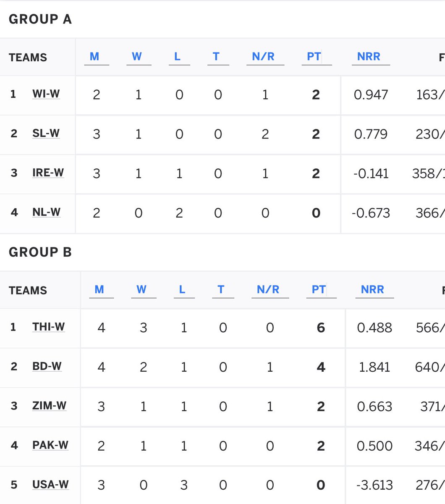Open the IRE-W team link
The width and height of the screenshot is (445, 504).
(x=48, y=173)
